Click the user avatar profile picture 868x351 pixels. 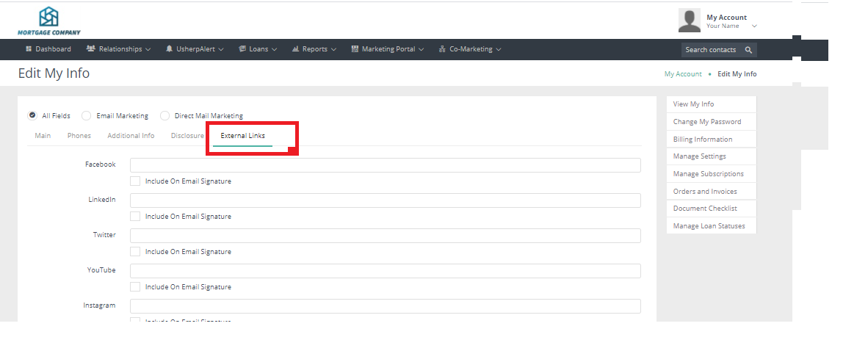point(689,21)
